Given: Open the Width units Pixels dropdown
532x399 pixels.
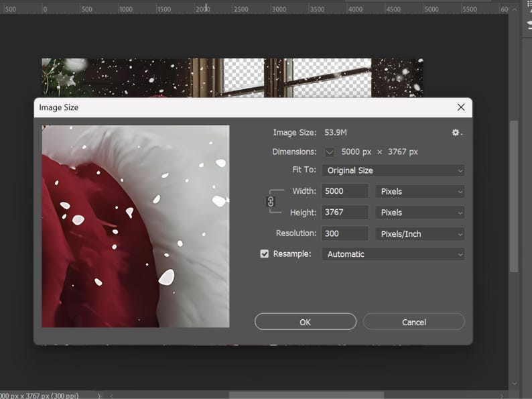Looking at the screenshot, I should [419, 192].
